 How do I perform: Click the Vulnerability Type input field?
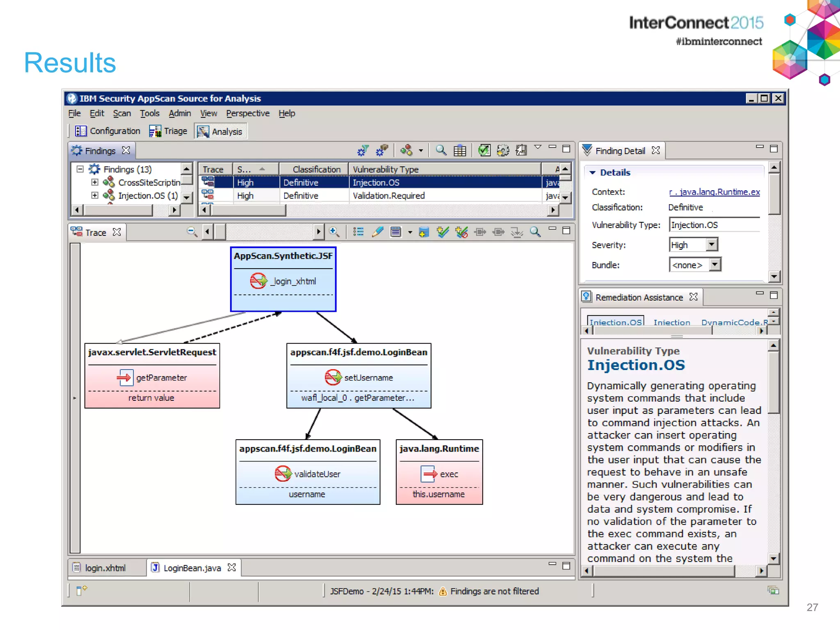click(714, 225)
